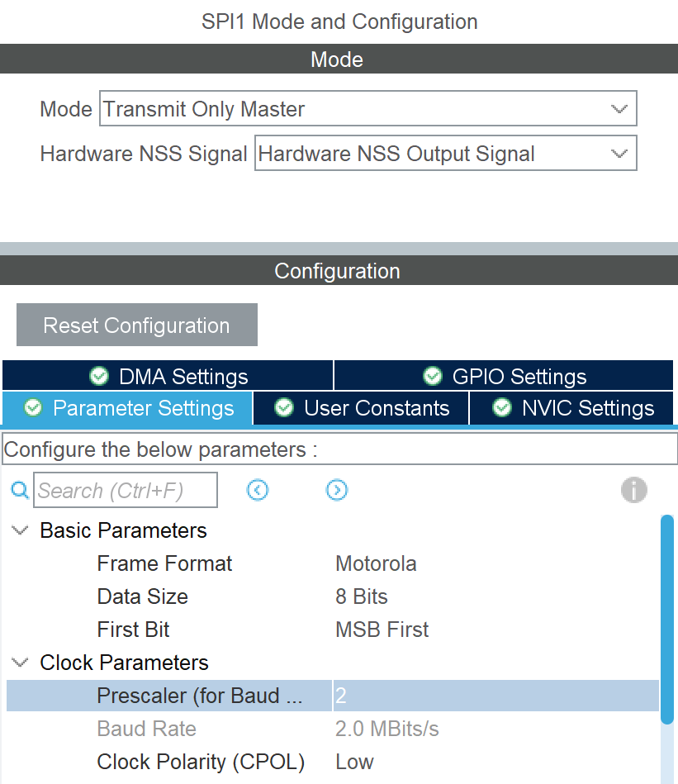The height and width of the screenshot is (784, 678).
Task: Collapse the Basic Parameters section
Action: coord(20,530)
